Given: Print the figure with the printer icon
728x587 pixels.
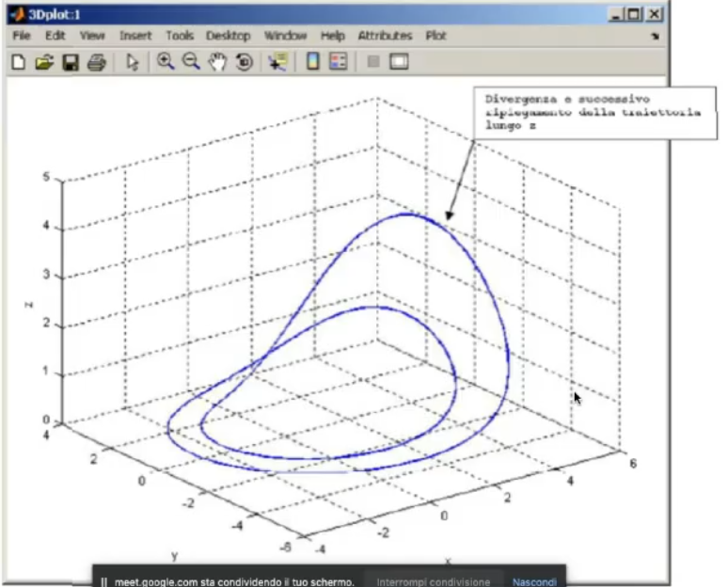Looking at the screenshot, I should click(95, 62).
